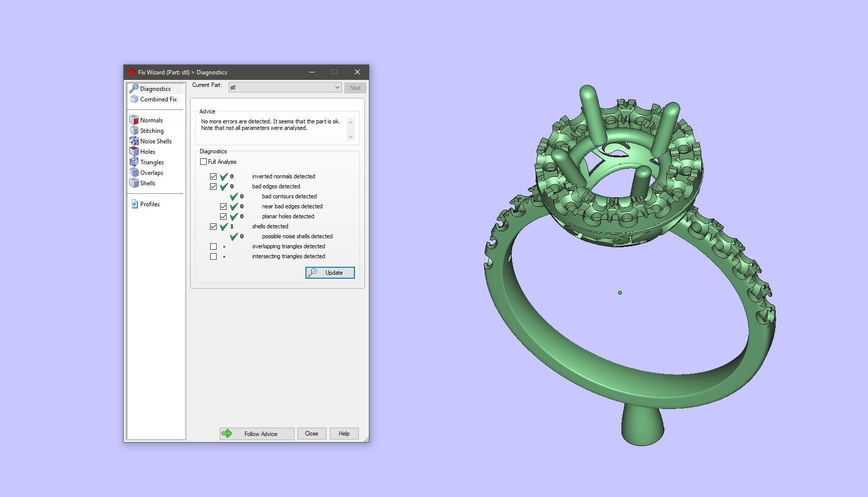Minimize the Fix Wizard dialog
The width and height of the screenshot is (868, 497).
click(312, 72)
